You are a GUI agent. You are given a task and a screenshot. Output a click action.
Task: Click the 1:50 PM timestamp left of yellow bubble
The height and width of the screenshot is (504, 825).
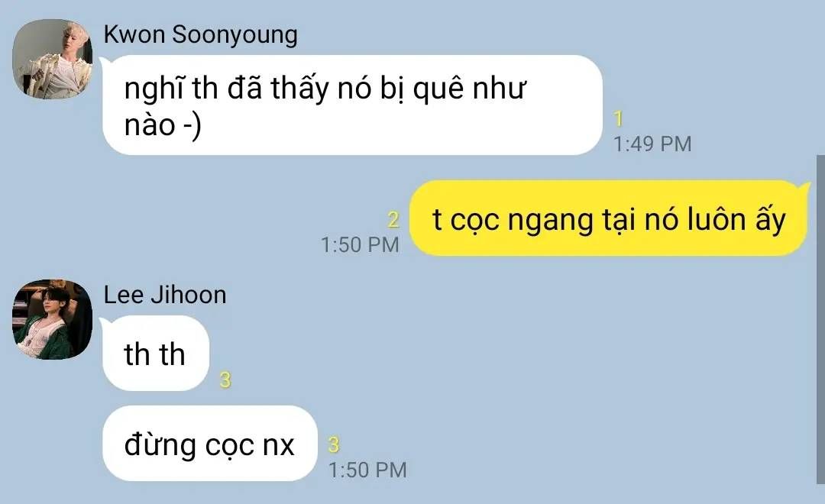point(360,244)
